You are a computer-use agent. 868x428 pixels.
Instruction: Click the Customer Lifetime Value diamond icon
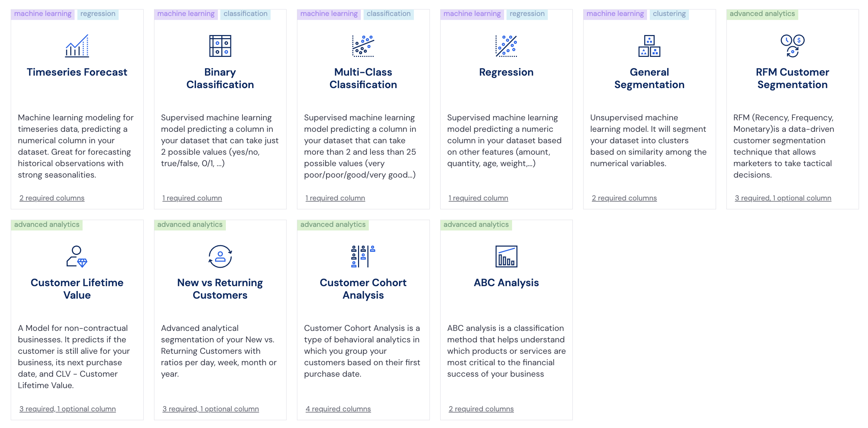click(77, 257)
